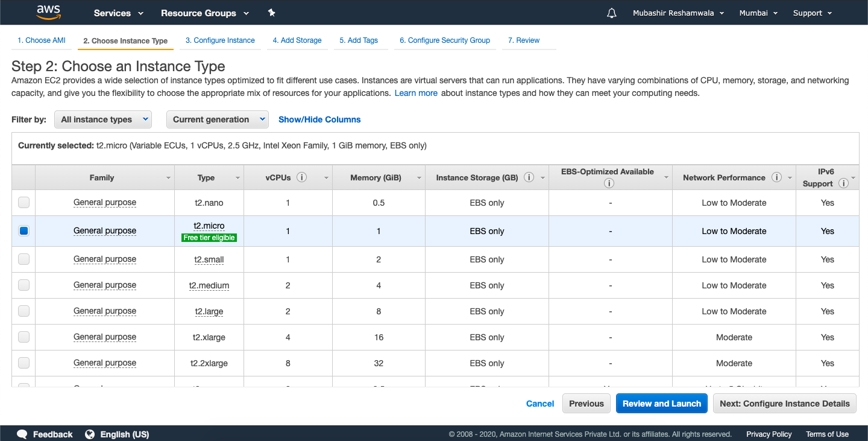Click the t2.medium type cell
Viewport: 868px width, 441px height.
pyautogui.click(x=209, y=285)
